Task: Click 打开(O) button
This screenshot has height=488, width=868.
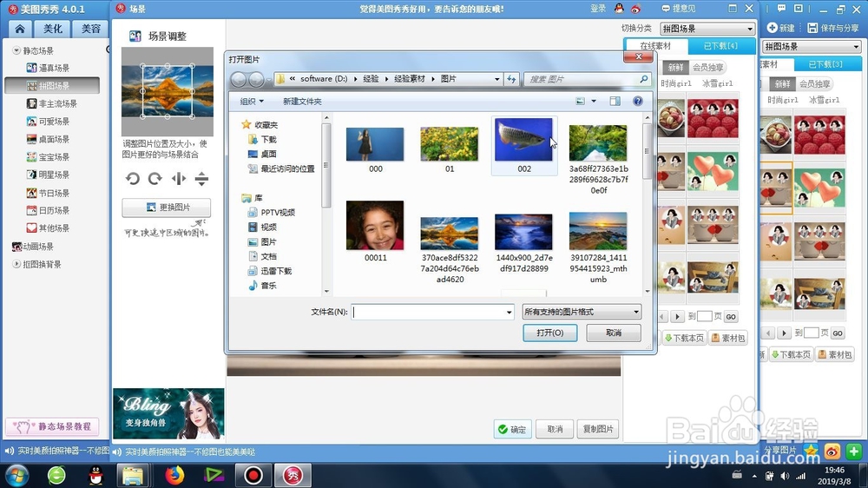Action: pyautogui.click(x=549, y=333)
